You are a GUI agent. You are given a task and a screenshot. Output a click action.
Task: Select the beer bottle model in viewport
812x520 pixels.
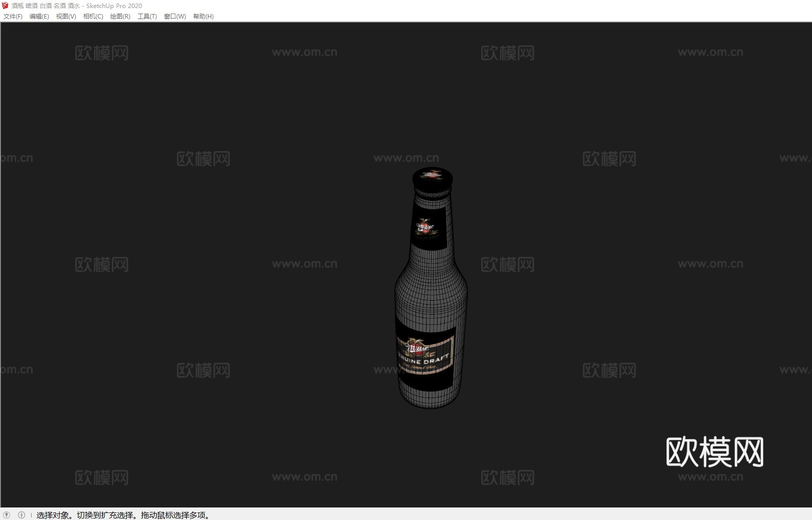(x=431, y=288)
